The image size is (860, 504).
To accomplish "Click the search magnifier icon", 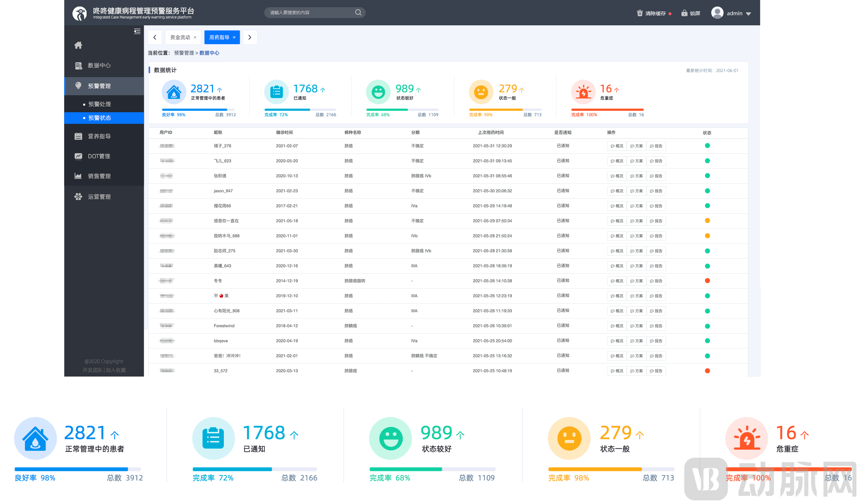I will coord(358,13).
